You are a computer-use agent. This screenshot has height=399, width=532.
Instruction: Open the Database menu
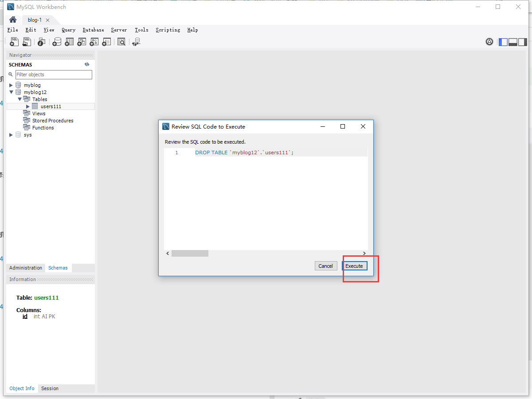93,30
